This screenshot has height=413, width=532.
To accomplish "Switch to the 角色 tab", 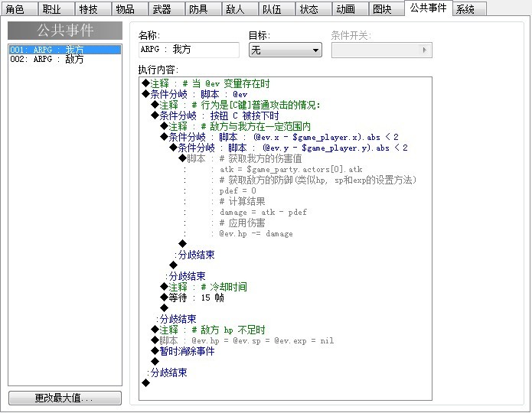I will pos(19,9).
